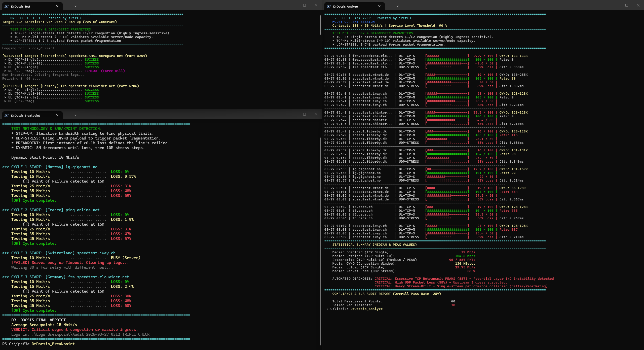Maximize the DrDocsis_Breakpoint terminal window
Image resolution: width=644 pixels, height=350 pixels.
click(305, 114)
